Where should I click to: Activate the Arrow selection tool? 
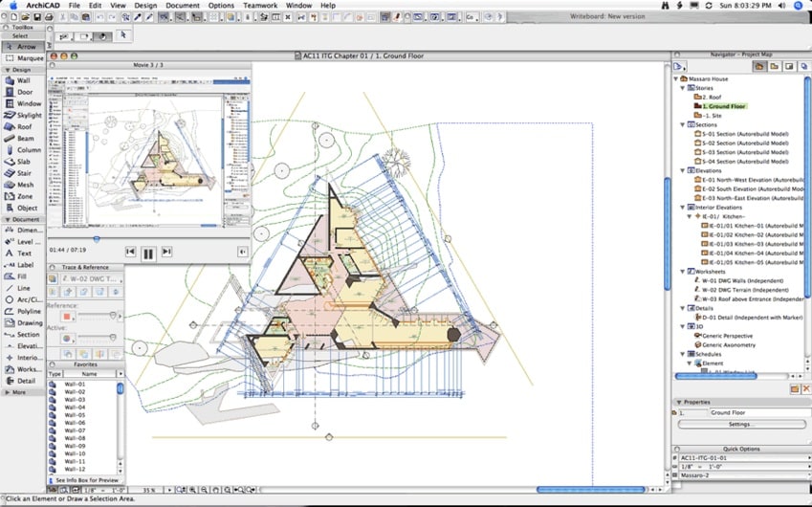[23, 47]
